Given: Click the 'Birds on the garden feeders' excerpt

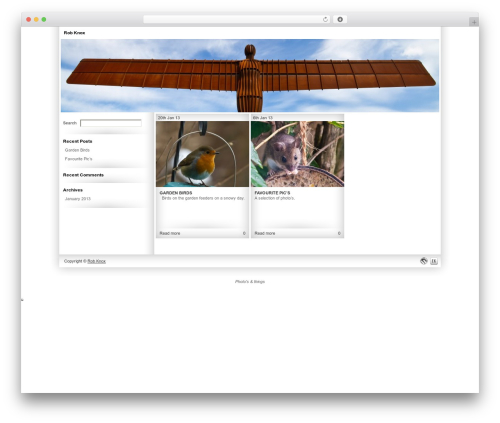Looking at the screenshot, I should click(203, 198).
